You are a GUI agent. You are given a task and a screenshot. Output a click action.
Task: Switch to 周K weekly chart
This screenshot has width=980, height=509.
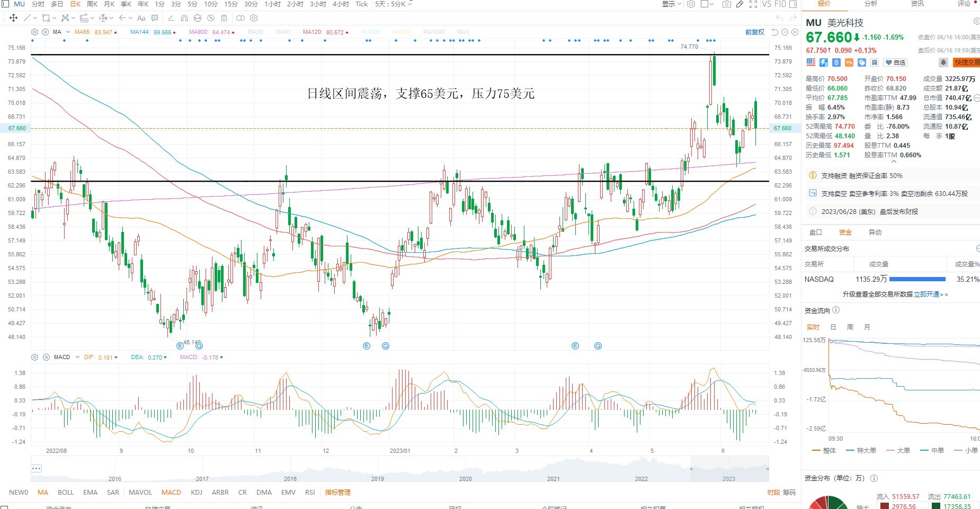click(x=92, y=4)
